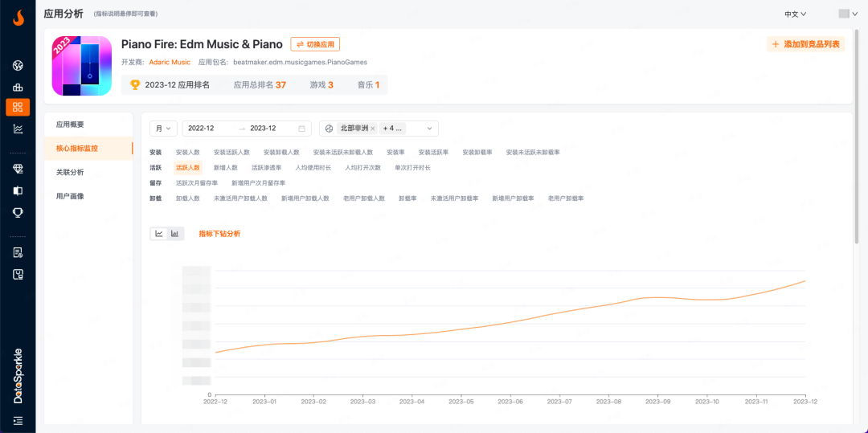Viewport: 868px width, 433px height.
Task: Click the + 4 ... regions tag
Action: click(392, 129)
